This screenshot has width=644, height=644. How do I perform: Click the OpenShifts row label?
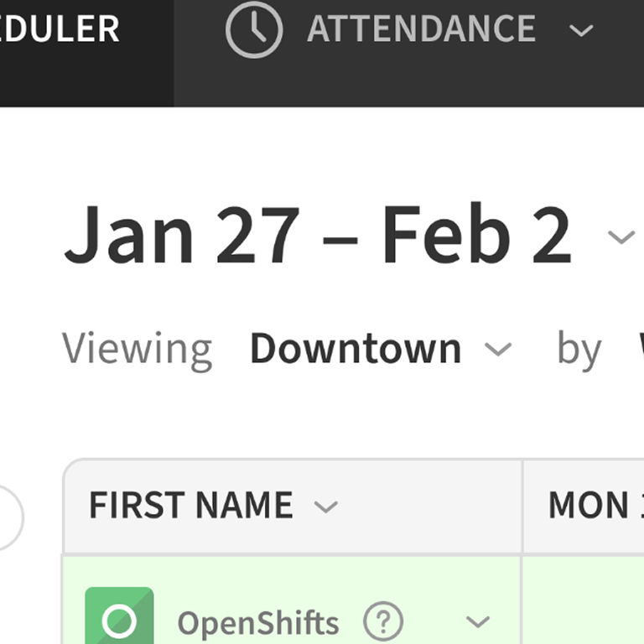[258, 623]
